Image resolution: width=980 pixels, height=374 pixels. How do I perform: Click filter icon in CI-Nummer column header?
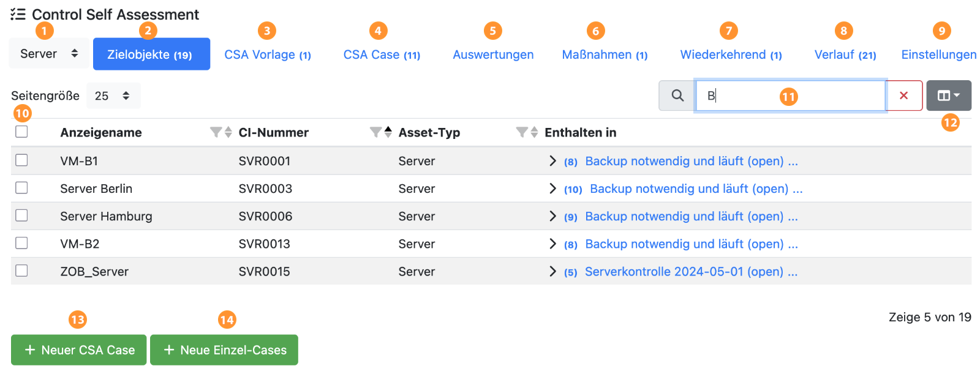(375, 132)
